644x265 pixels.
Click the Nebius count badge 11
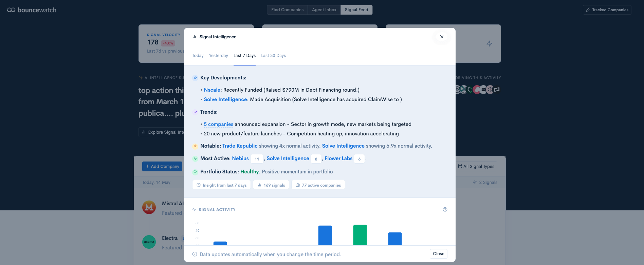click(x=257, y=159)
